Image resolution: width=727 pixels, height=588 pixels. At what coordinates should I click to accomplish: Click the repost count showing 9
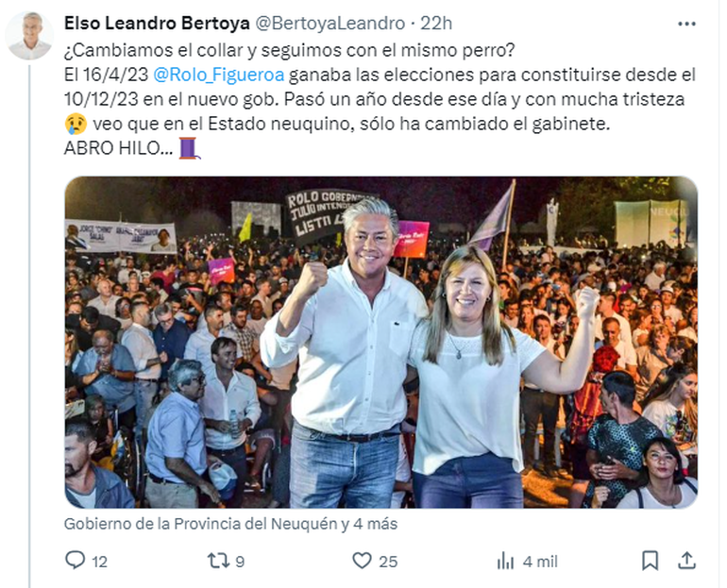click(x=240, y=562)
